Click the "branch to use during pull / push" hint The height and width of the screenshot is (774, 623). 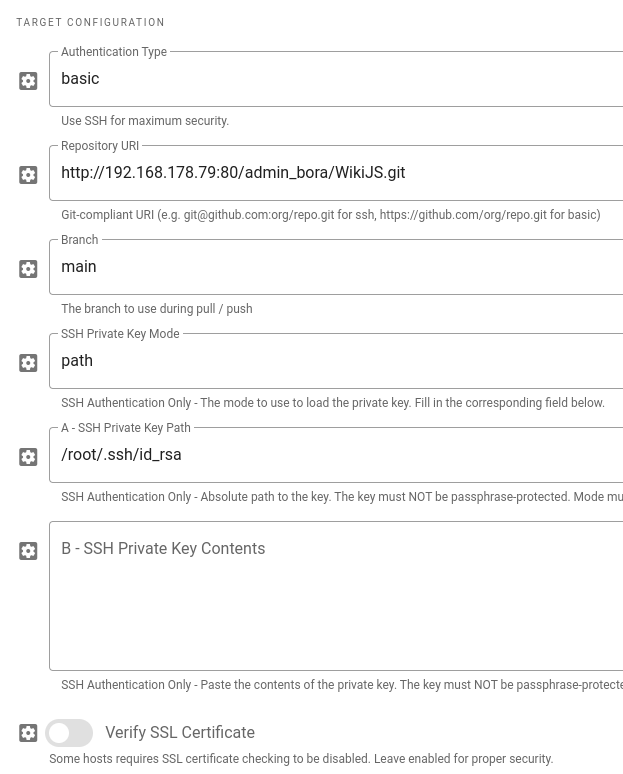[156, 309]
